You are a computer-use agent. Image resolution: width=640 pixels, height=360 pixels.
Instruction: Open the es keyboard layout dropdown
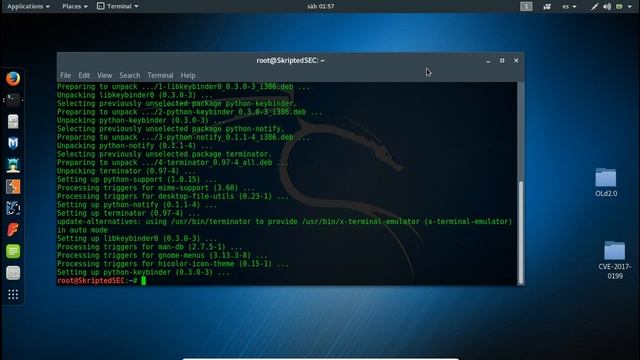[x=569, y=6]
